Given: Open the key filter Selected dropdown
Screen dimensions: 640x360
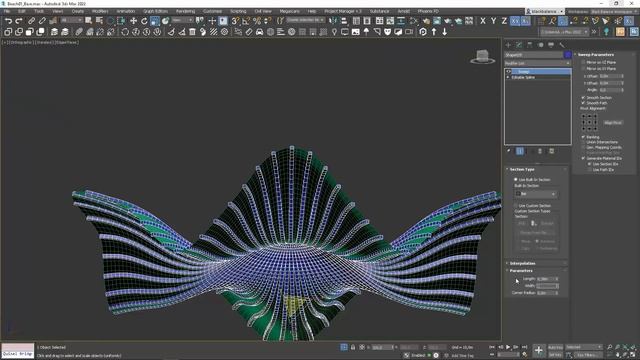Looking at the screenshot, I should [584, 347].
